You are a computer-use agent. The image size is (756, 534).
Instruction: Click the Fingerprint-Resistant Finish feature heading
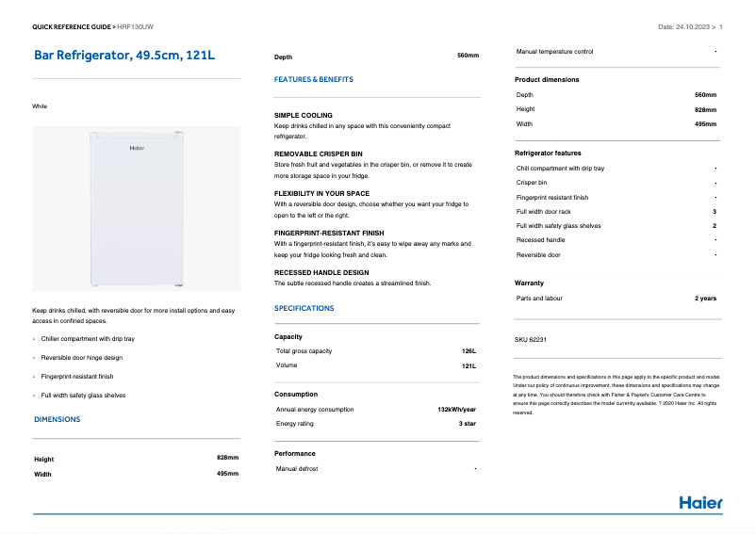(328, 233)
